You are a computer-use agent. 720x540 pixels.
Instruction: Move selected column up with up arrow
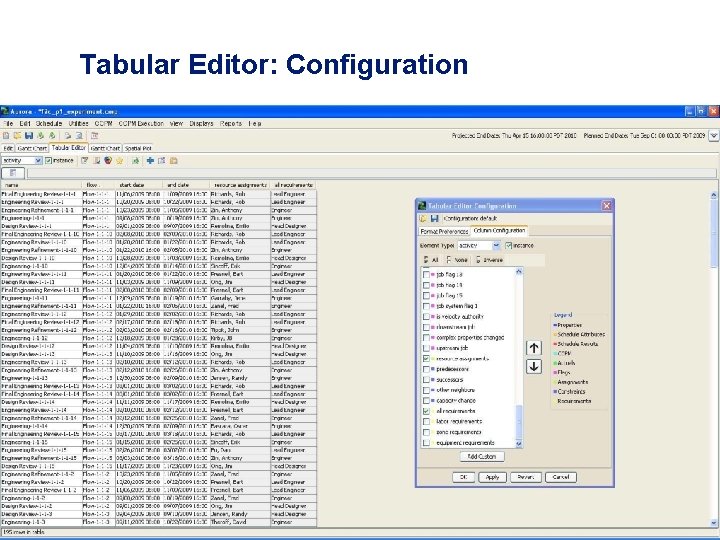(534, 348)
